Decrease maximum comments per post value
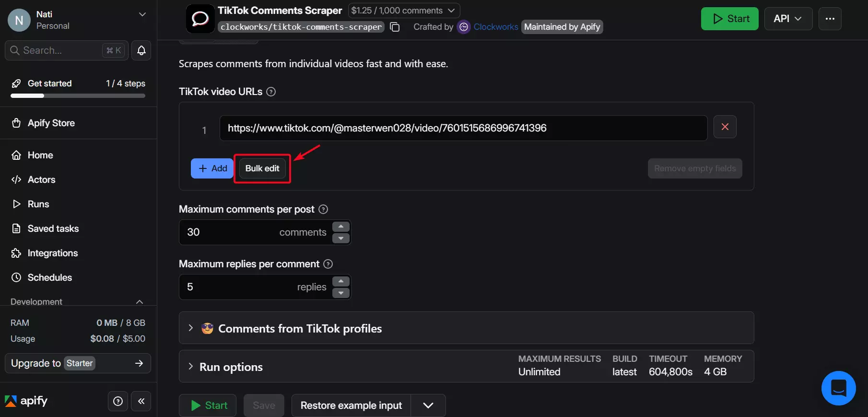 pyautogui.click(x=341, y=238)
